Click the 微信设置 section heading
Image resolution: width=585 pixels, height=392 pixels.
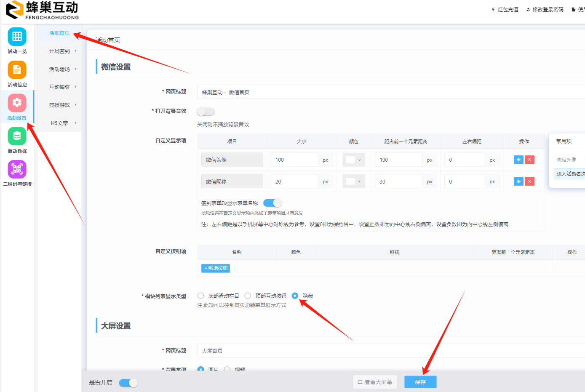(x=116, y=67)
